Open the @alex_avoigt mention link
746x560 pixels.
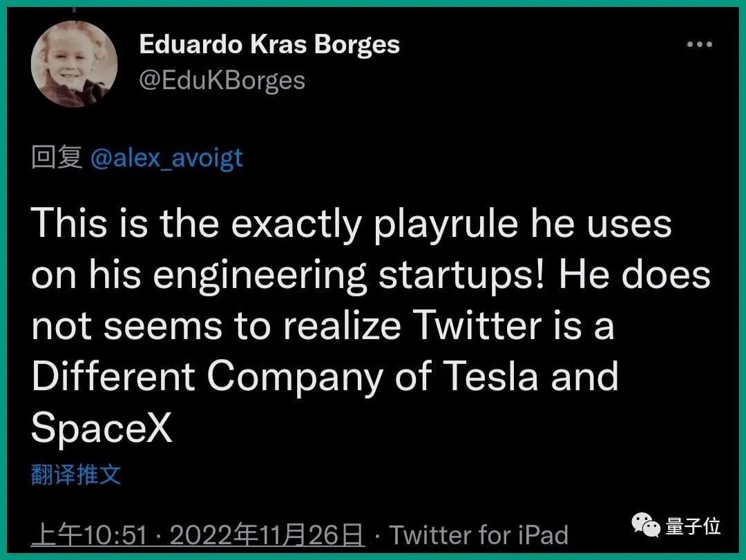tap(166, 158)
